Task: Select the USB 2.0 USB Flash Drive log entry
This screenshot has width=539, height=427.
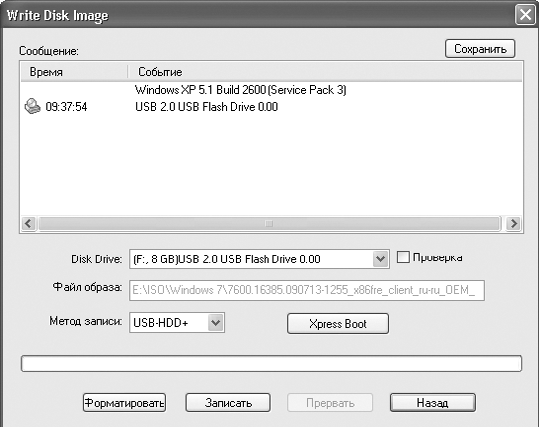Action: pos(206,107)
